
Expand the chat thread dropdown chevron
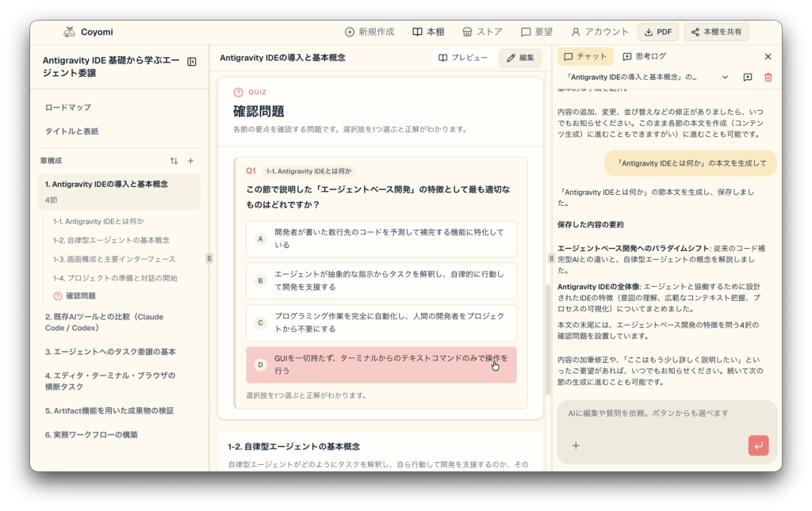pyautogui.click(x=725, y=77)
